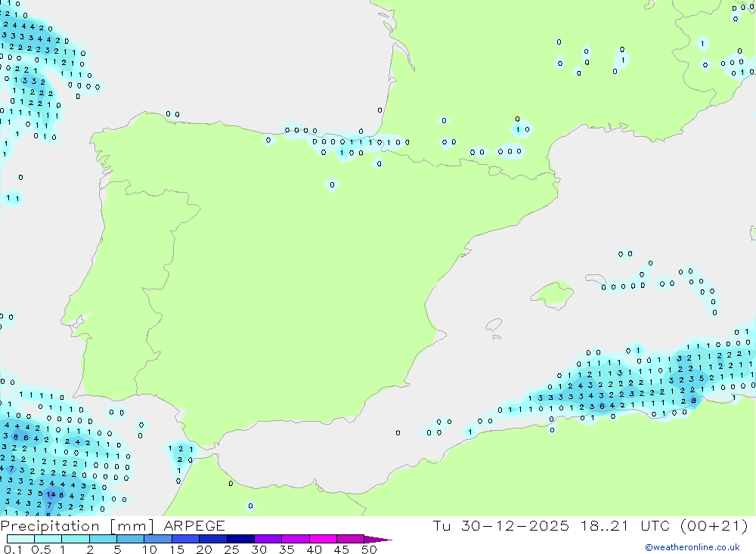756x554 pixels.
Task: Click the 0.5–1 mm legend color swatch
Action: coord(48,539)
